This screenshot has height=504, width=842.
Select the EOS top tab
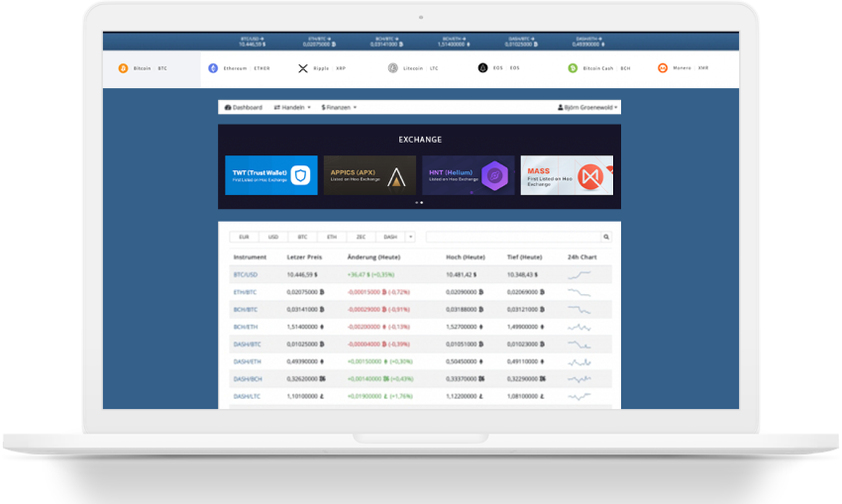[499, 67]
